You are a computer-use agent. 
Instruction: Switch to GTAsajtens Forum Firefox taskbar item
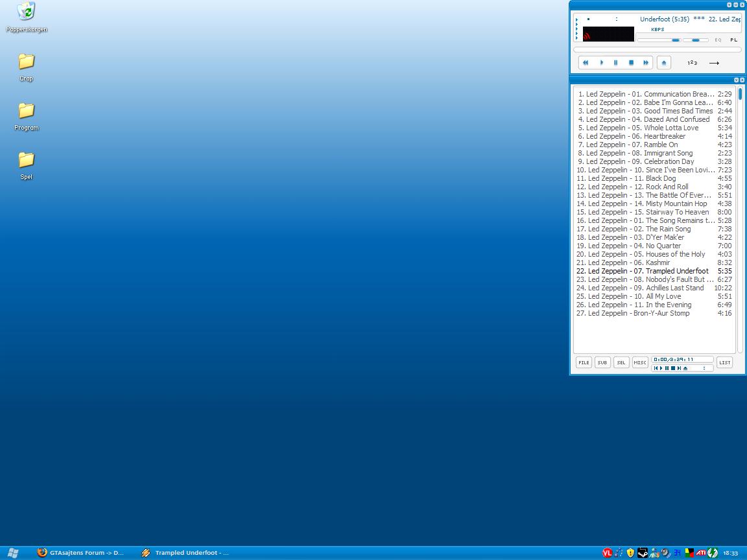80,553
